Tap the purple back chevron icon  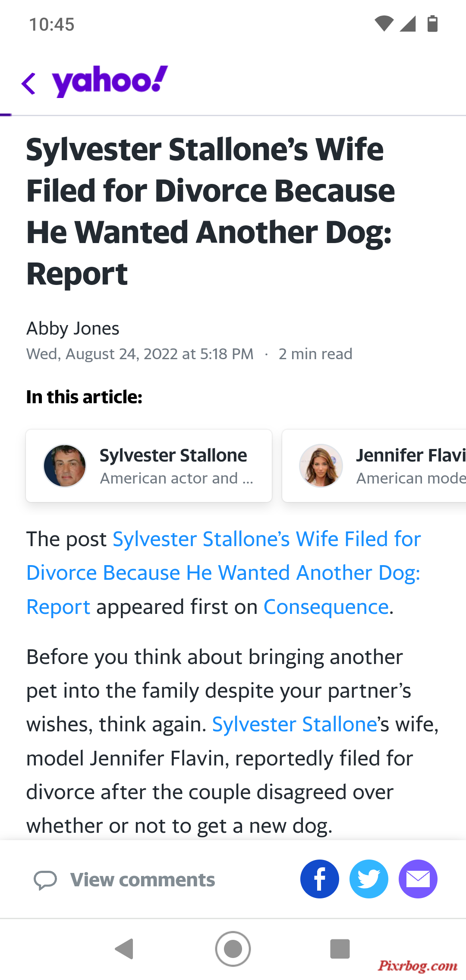[28, 83]
